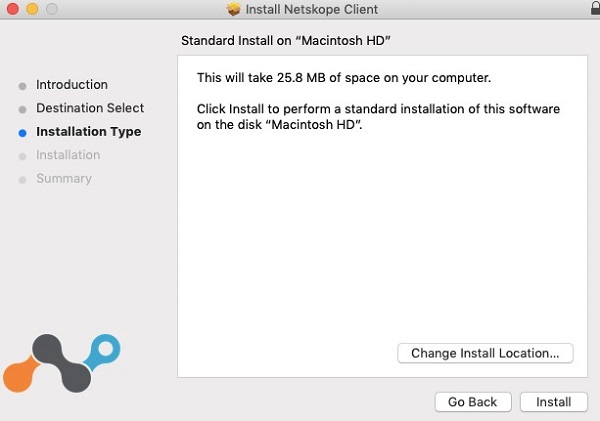Open Change Install Location options

click(x=485, y=353)
